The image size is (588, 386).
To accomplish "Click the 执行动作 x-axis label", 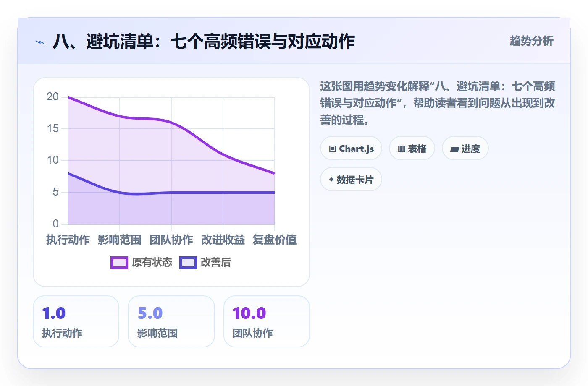I will 68,240.
